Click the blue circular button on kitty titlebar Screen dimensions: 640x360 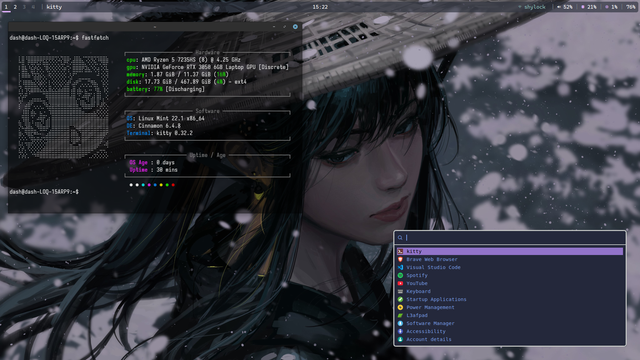pyautogui.click(x=295, y=27)
